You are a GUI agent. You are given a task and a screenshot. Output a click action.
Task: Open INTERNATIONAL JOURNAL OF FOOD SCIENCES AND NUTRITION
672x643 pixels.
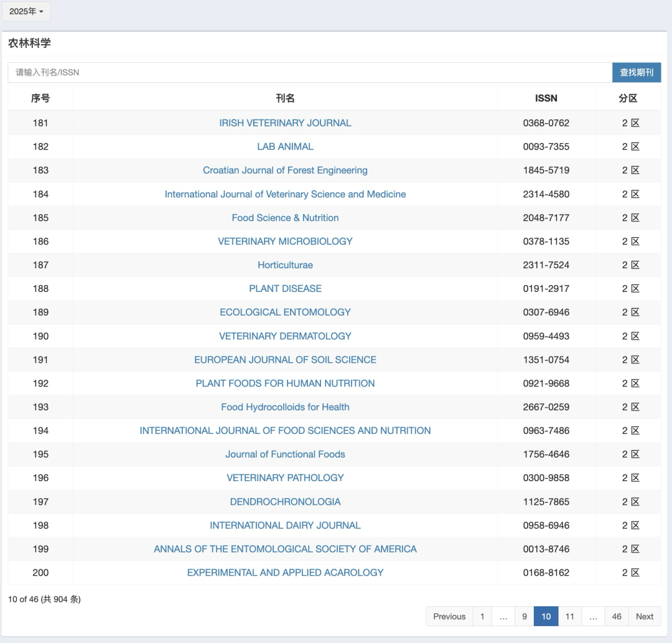(x=285, y=430)
